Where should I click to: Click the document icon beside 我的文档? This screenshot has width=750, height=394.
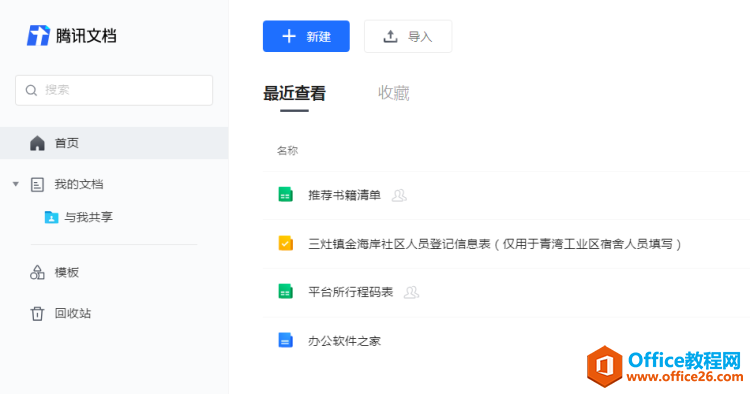pyautogui.click(x=37, y=185)
